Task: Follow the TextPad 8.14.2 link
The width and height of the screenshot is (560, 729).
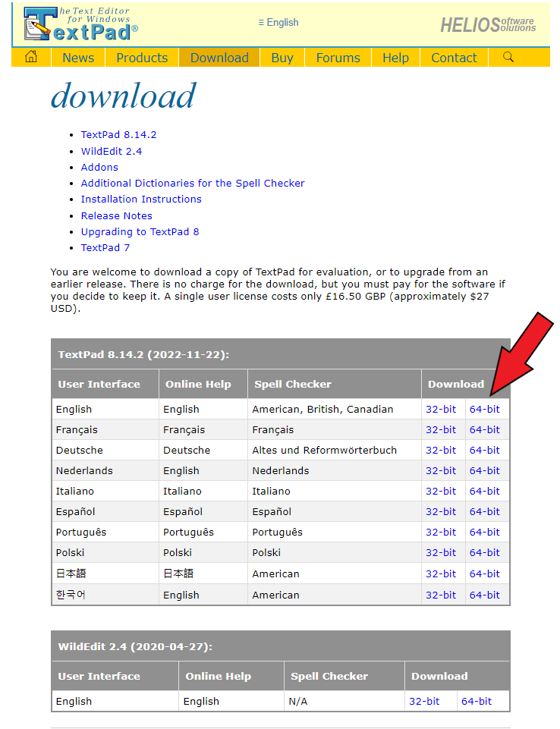Action: tap(118, 135)
